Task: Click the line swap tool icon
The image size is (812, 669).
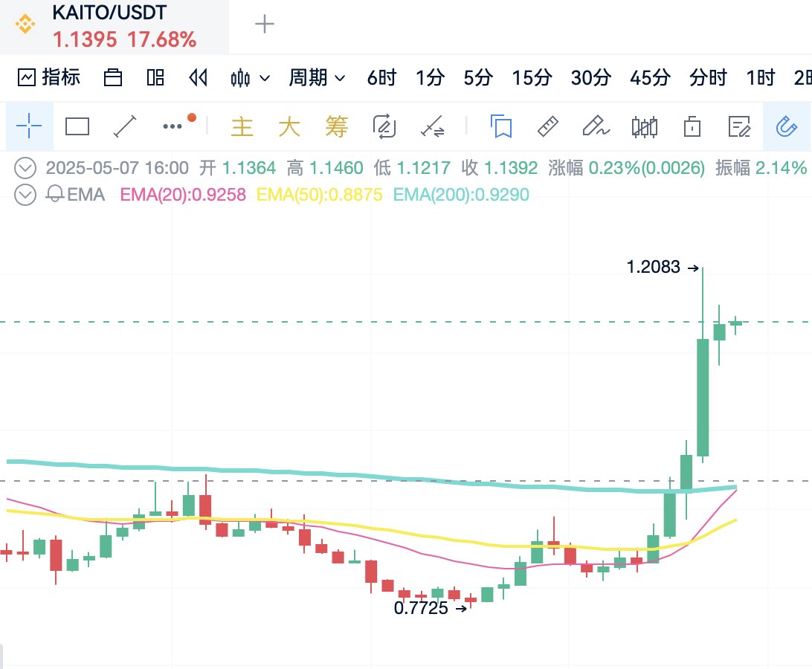Action: [x=432, y=127]
